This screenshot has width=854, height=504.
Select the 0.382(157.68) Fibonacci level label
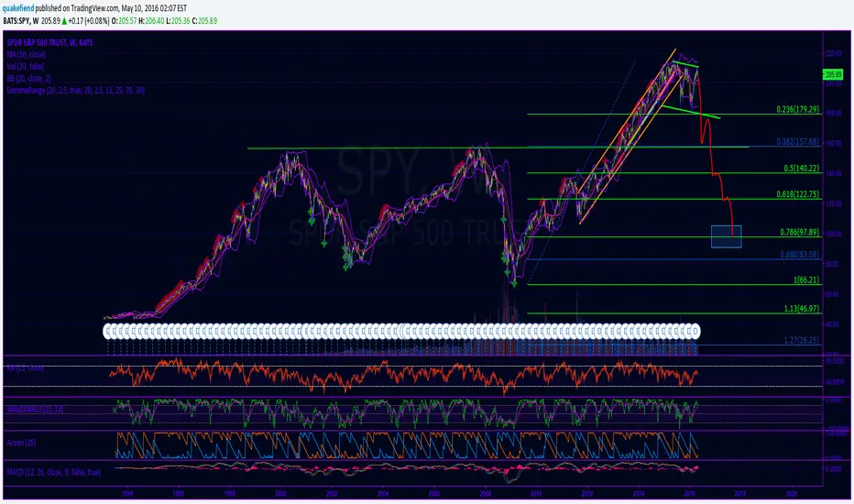(x=798, y=142)
